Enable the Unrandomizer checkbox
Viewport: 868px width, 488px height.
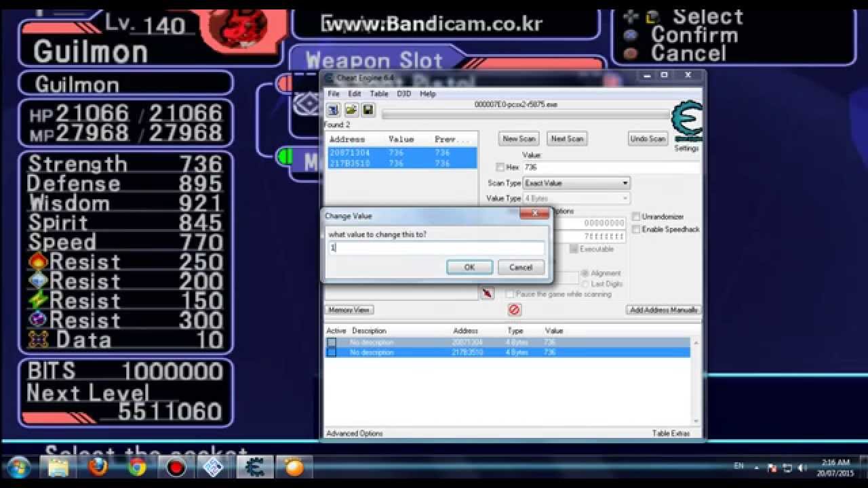(636, 217)
